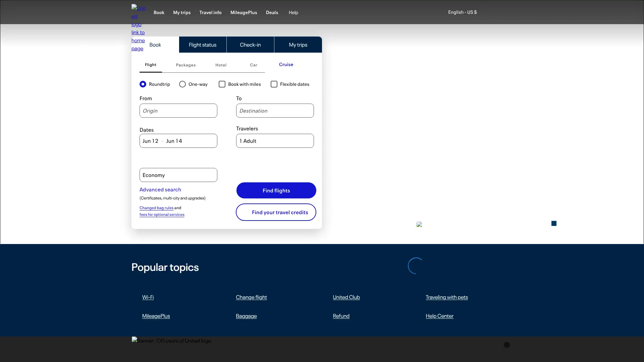644x362 pixels.
Task: Open the Changed bag rules link
Action: click(x=156, y=208)
